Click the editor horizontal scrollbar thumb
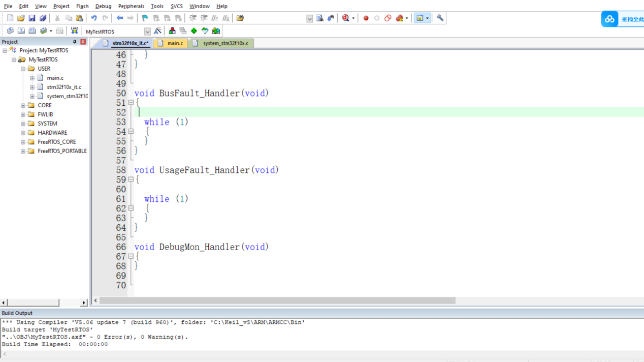 pos(277,300)
